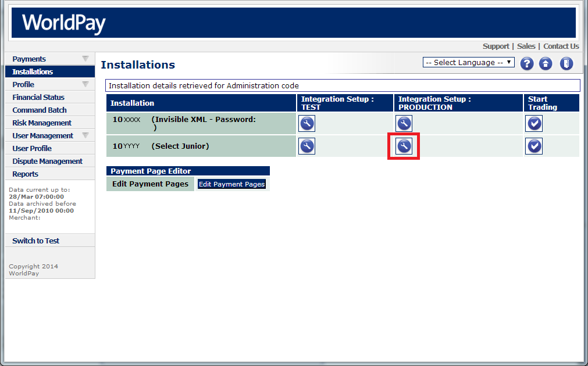Open TEST integration setup for 10XXXX

coord(307,123)
